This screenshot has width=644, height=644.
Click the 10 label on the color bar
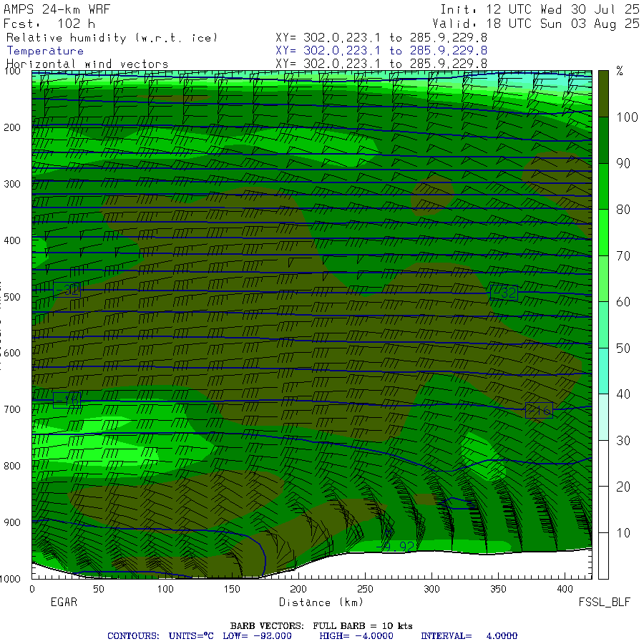coord(623,533)
